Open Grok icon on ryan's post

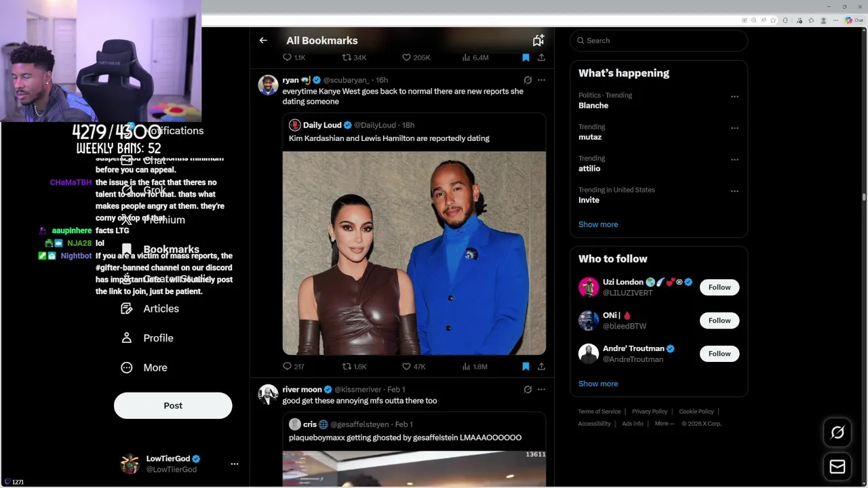pyautogui.click(x=528, y=80)
